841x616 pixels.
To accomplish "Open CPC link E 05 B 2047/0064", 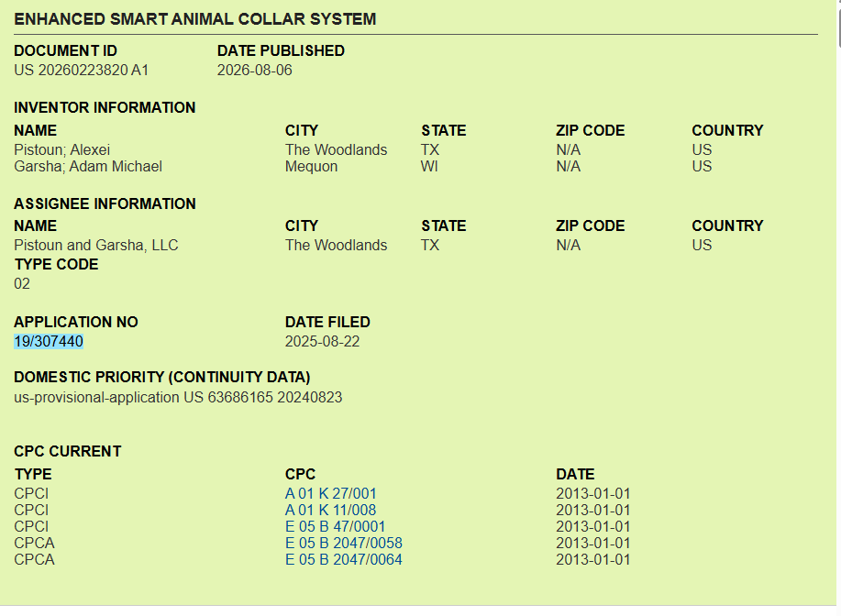I will [x=344, y=560].
